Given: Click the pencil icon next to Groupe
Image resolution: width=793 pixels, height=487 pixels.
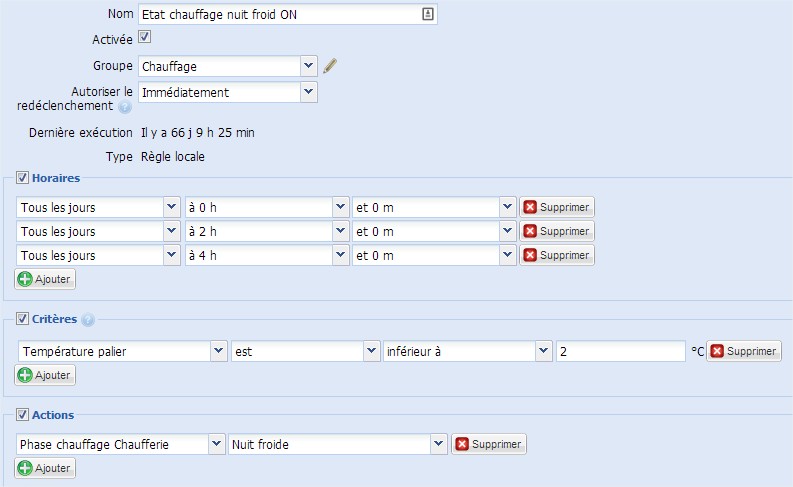Looking at the screenshot, I should 331,66.
